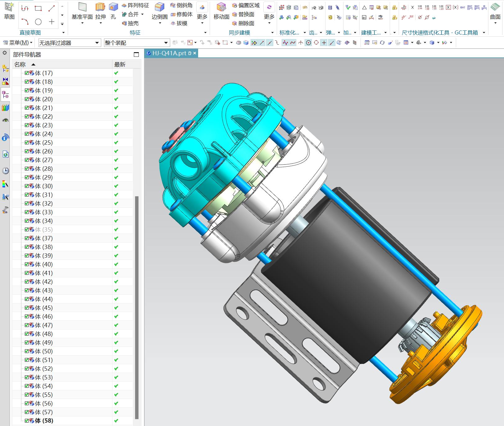504x426 pixels.
Task: Click the 删除面 delete face button
Action: (243, 23)
